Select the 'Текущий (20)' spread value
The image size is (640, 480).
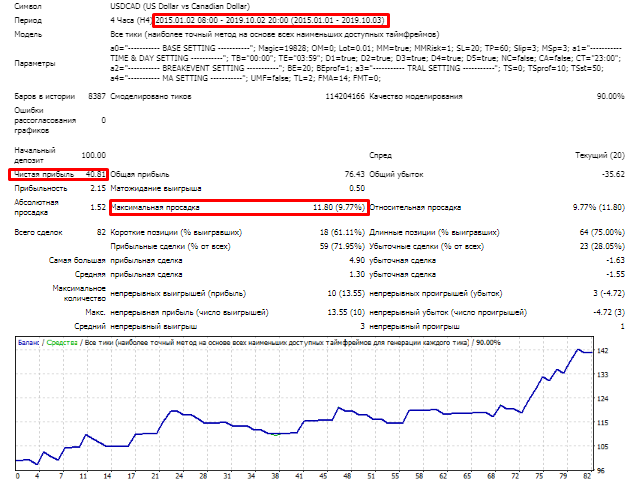tap(600, 156)
